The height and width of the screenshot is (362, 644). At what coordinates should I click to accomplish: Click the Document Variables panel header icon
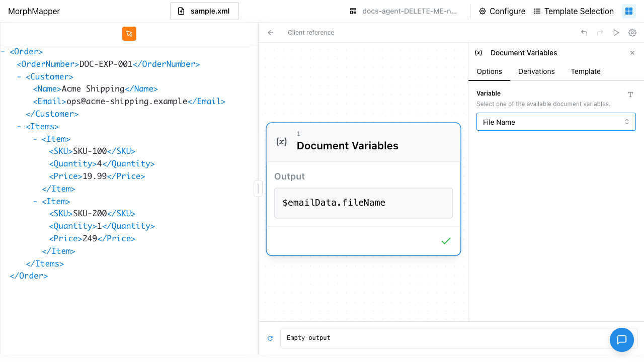[478, 53]
